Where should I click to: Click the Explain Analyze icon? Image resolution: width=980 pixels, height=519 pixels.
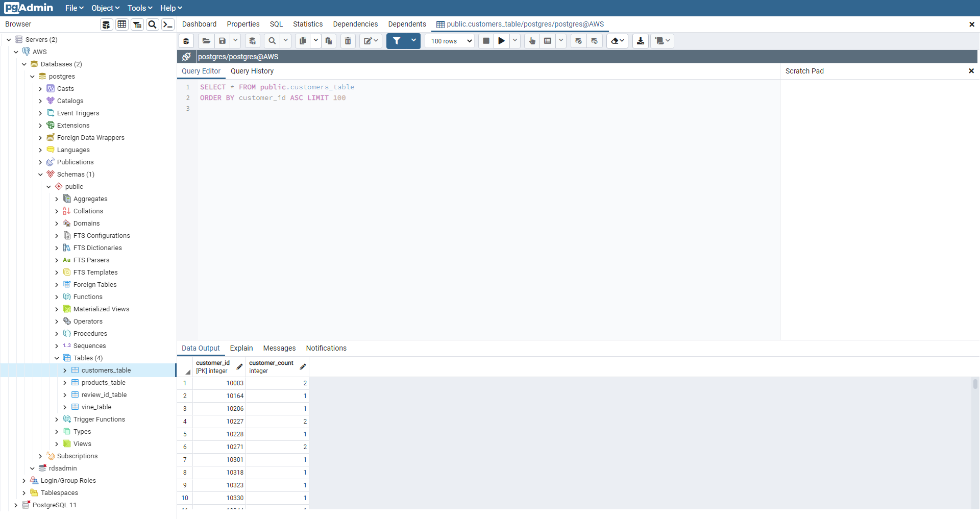tap(548, 41)
